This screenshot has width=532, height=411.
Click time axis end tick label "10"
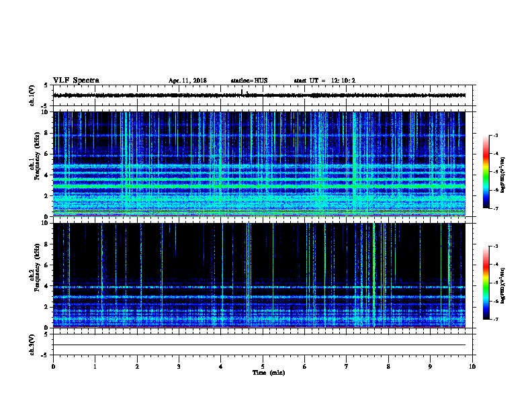(472, 367)
